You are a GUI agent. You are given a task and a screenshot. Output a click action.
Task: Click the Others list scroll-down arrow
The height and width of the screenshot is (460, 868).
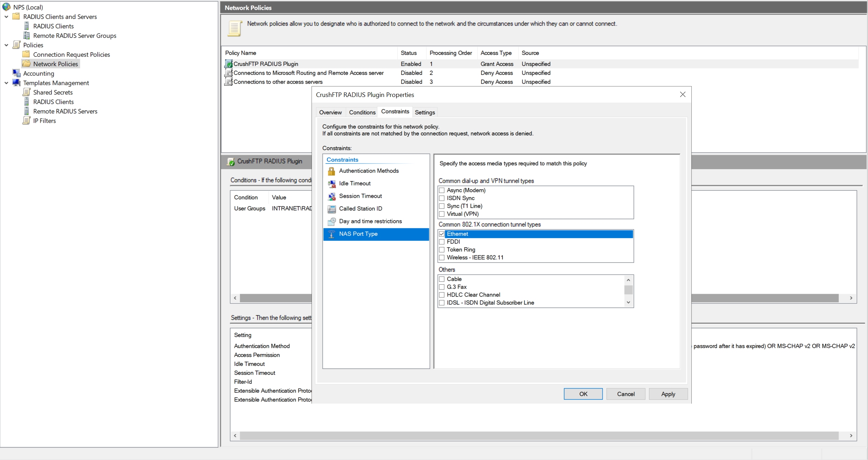point(628,302)
